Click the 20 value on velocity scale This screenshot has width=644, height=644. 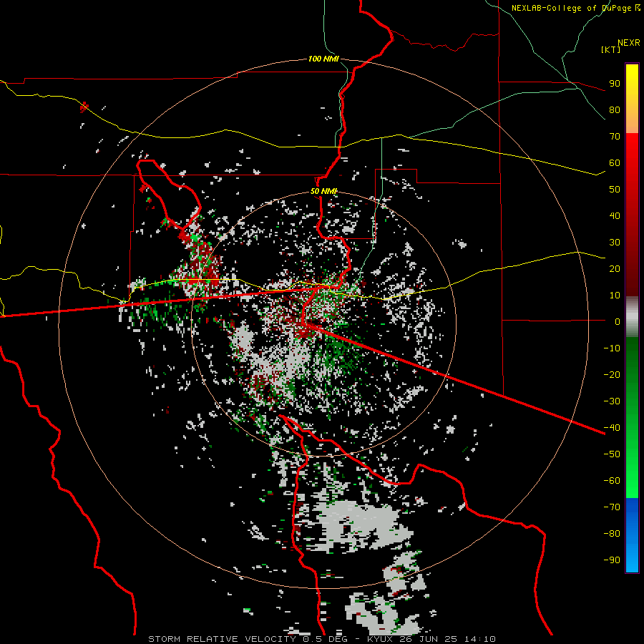[x=615, y=268]
